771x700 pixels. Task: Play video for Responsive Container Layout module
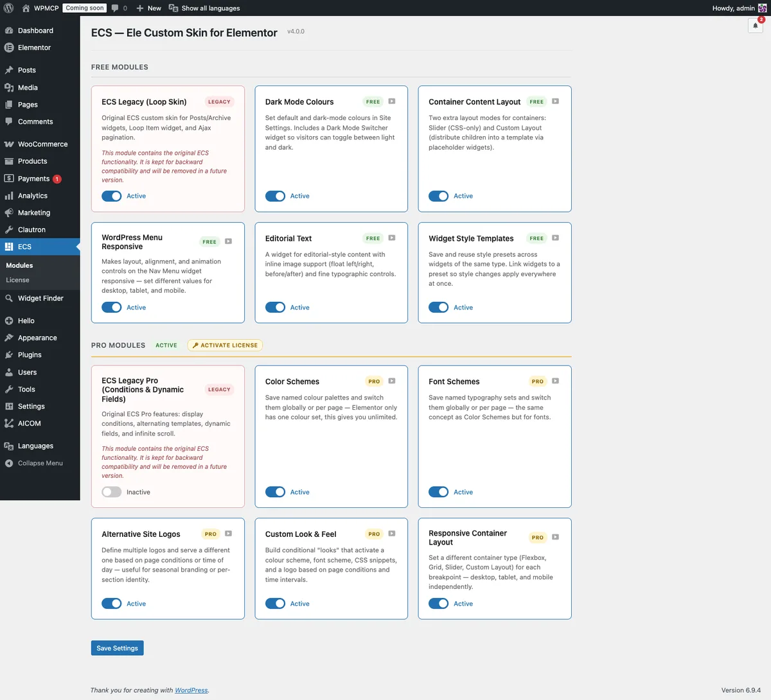click(x=556, y=537)
